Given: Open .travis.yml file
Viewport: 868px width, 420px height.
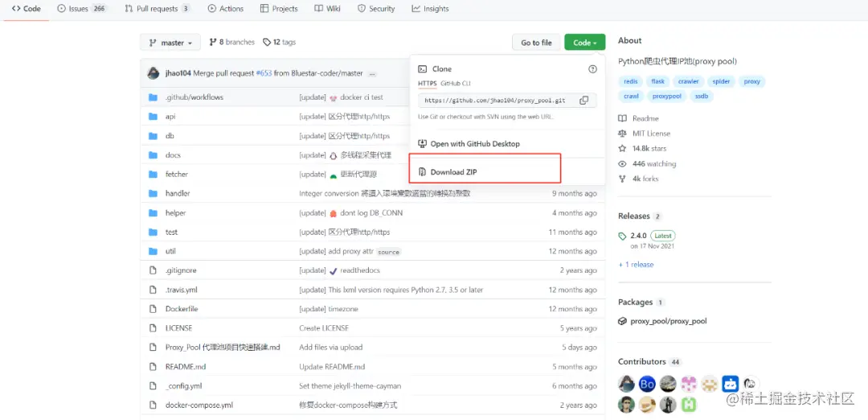Looking at the screenshot, I should tap(182, 290).
